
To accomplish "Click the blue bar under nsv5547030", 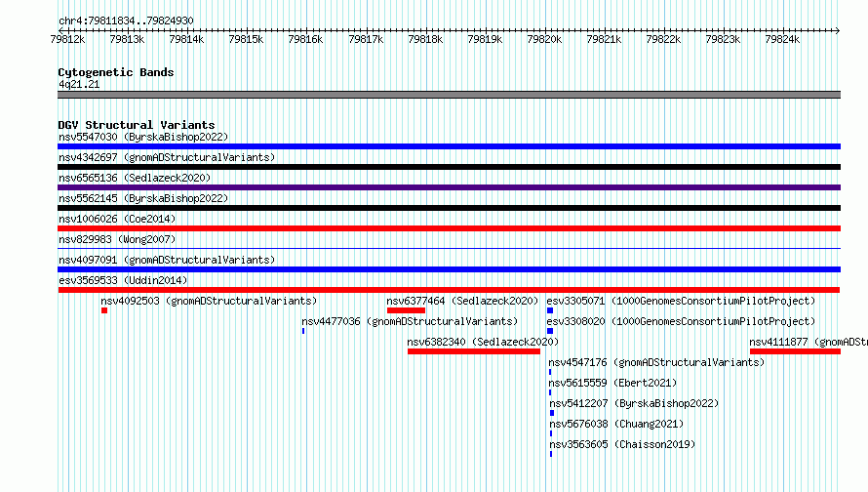I will tap(449, 146).
